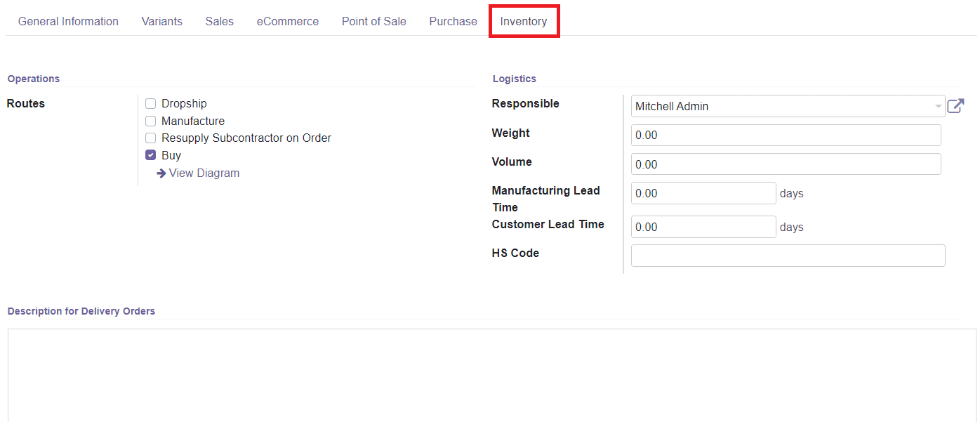Click inside the Description for Delivery Orders box
Screen dimensions: 980x422
click(490, 372)
